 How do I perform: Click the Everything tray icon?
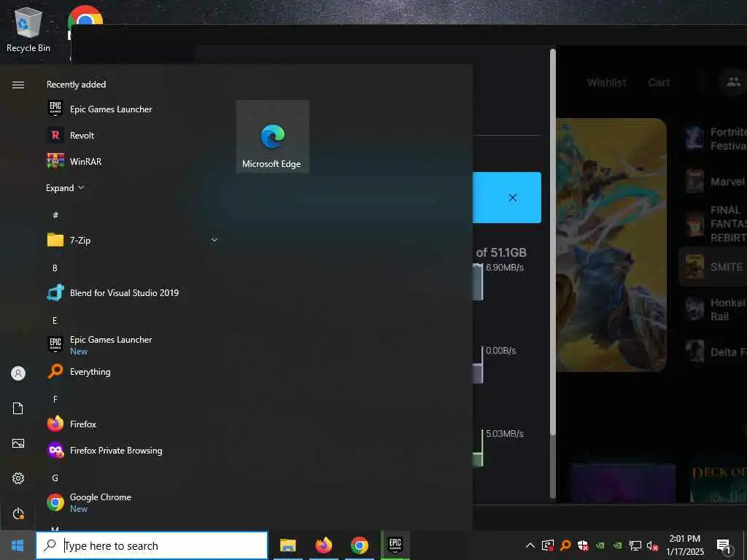[565, 545]
